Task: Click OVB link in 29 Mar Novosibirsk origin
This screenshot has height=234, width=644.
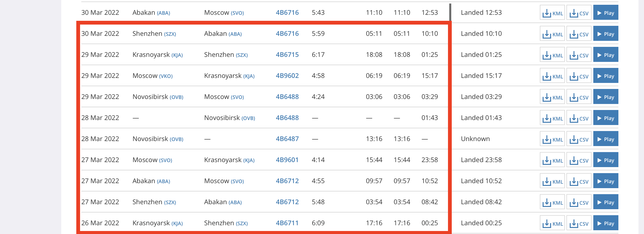Action: [176, 97]
